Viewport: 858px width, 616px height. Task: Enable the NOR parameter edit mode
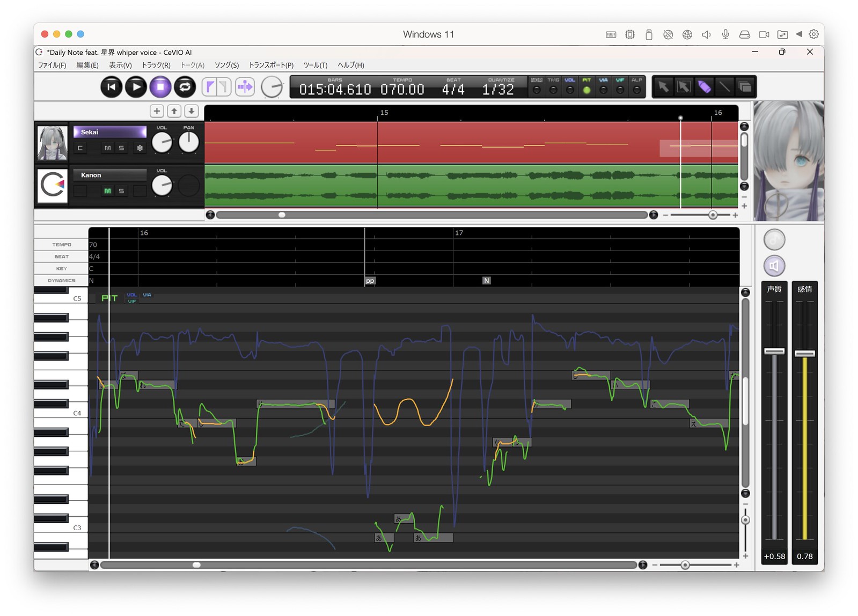(x=537, y=87)
